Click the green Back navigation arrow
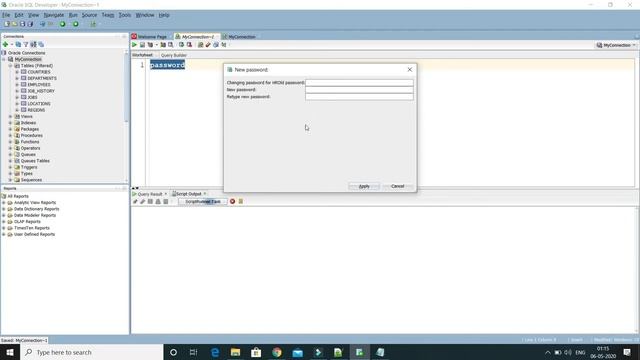 pyautogui.click(x=62, y=24)
